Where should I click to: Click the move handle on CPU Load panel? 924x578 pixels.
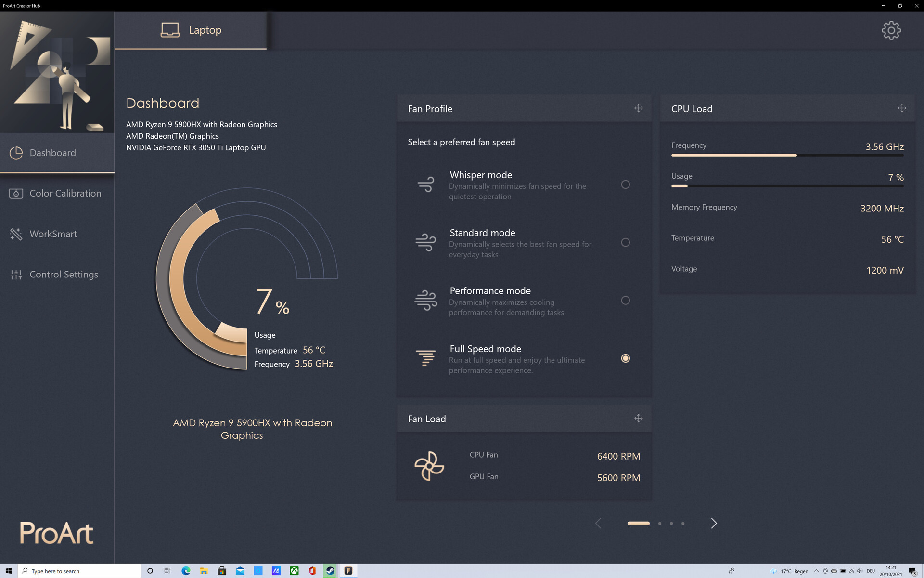(x=901, y=108)
